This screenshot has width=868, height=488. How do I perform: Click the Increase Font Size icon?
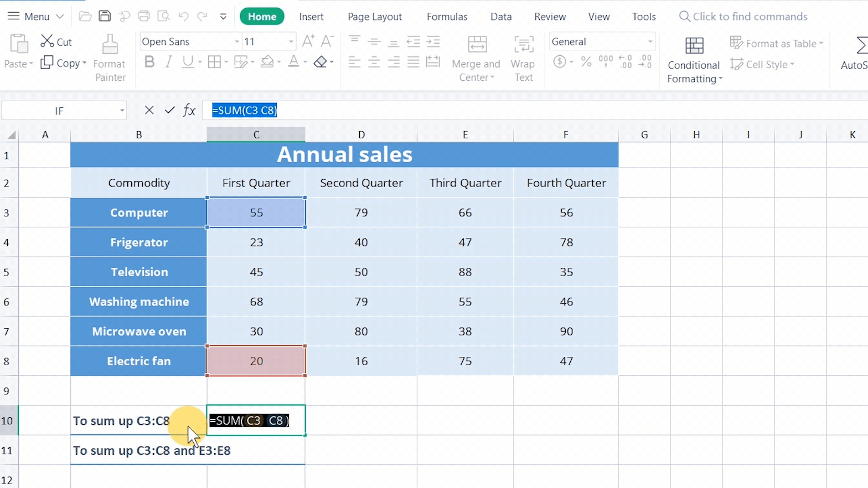308,41
